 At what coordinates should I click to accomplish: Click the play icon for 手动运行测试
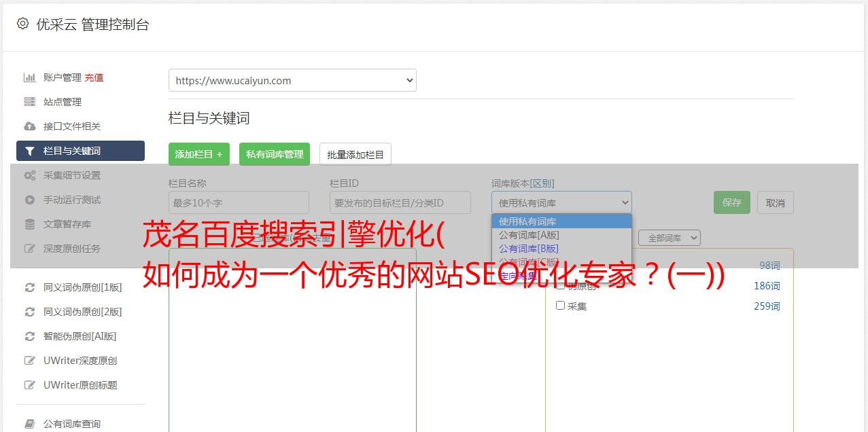[30, 200]
